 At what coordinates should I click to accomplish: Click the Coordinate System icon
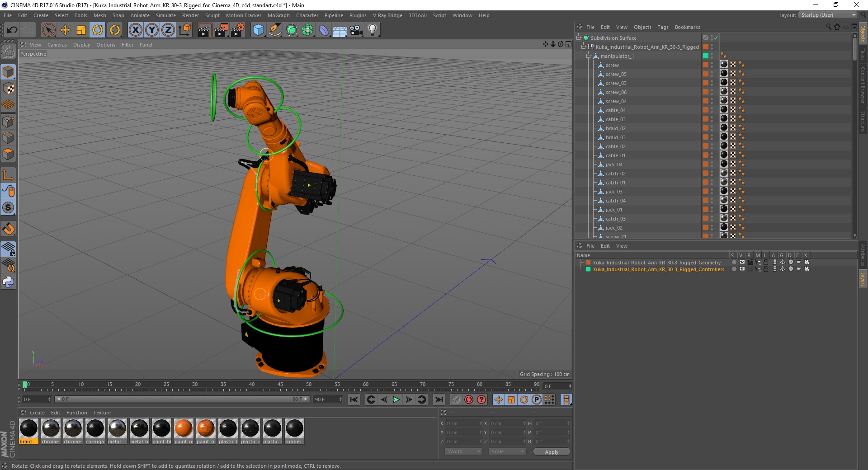coord(184,30)
